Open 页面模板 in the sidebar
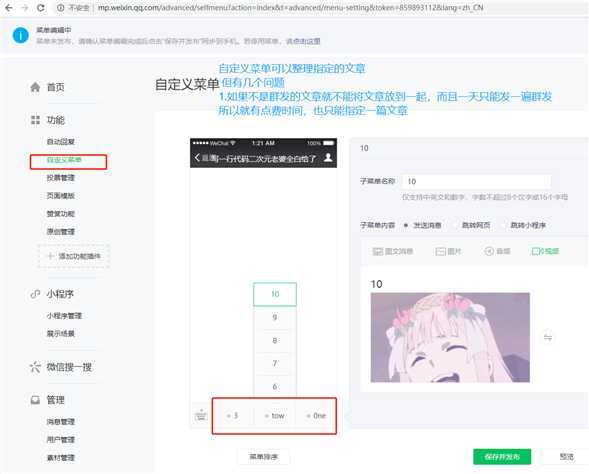This screenshot has width=589, height=474. coord(60,196)
